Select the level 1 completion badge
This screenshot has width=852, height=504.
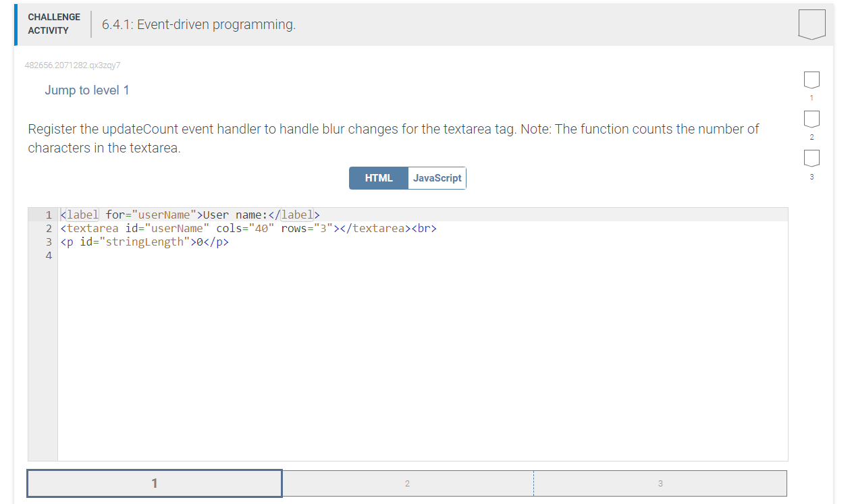tap(811, 80)
